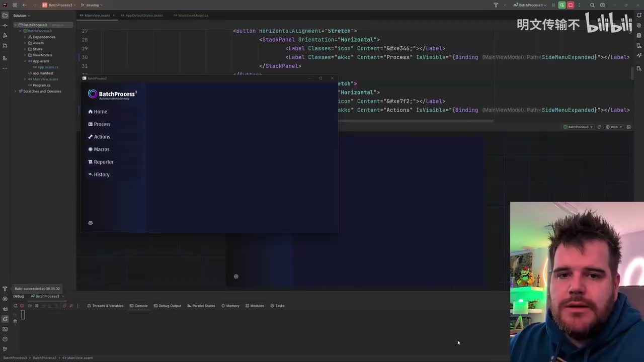Screen dimensions: 644x362
Task: Click the Build hammer icon in the toolbar
Action: [496, 5]
